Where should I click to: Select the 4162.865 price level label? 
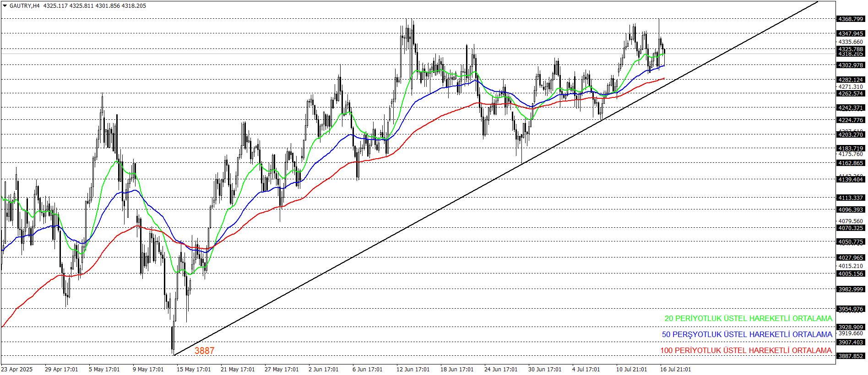click(851, 163)
